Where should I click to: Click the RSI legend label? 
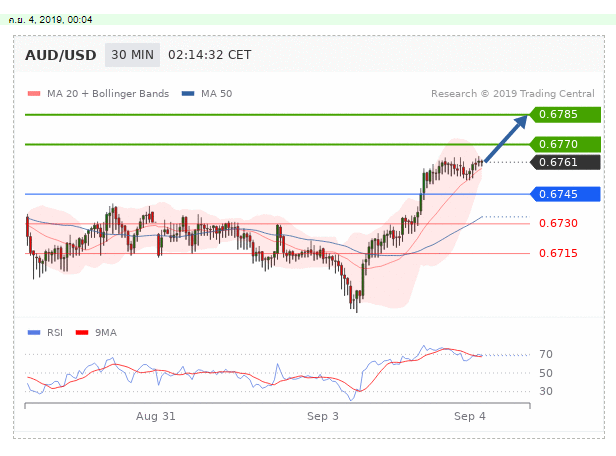coord(55,333)
